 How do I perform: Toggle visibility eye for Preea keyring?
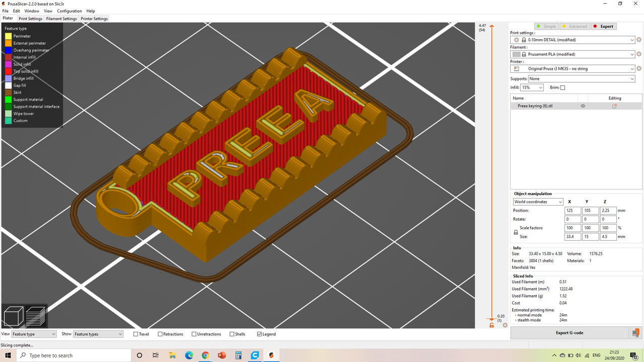coord(583,106)
